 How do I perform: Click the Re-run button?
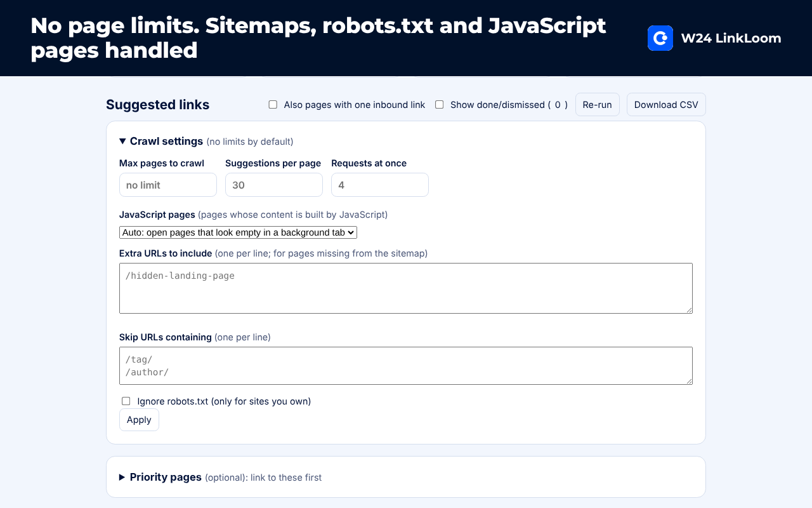click(x=597, y=105)
